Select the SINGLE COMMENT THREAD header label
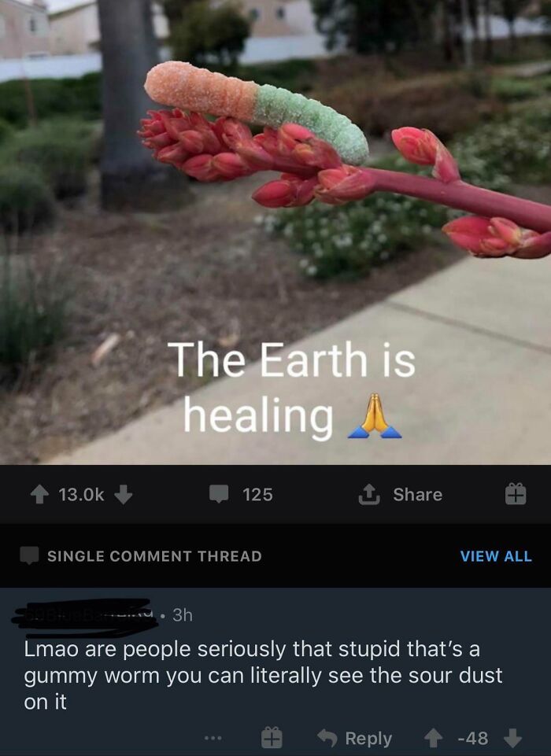 (154, 556)
